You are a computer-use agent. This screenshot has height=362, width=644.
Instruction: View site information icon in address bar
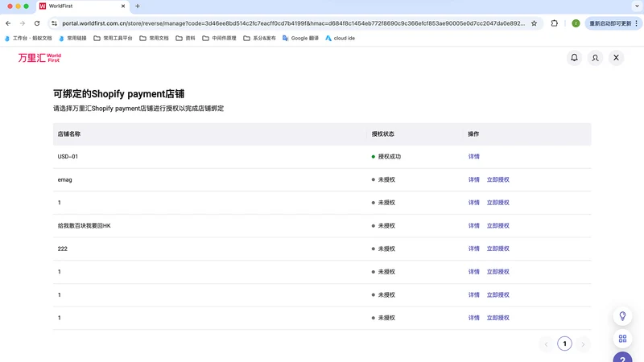pyautogui.click(x=54, y=23)
